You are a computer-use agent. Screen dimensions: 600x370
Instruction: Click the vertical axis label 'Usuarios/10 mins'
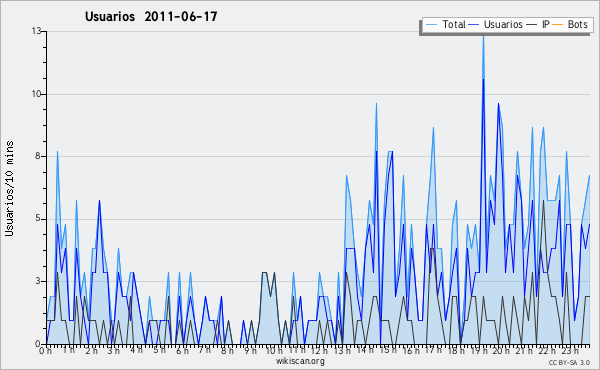[x=9, y=189]
